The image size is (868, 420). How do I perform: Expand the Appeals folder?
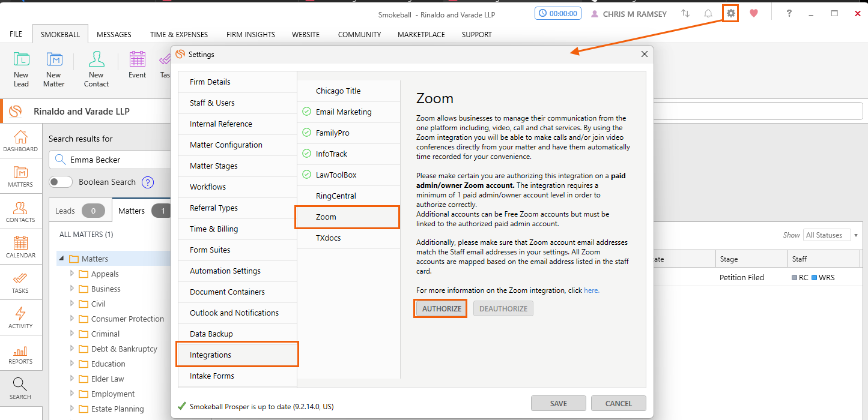click(x=72, y=274)
